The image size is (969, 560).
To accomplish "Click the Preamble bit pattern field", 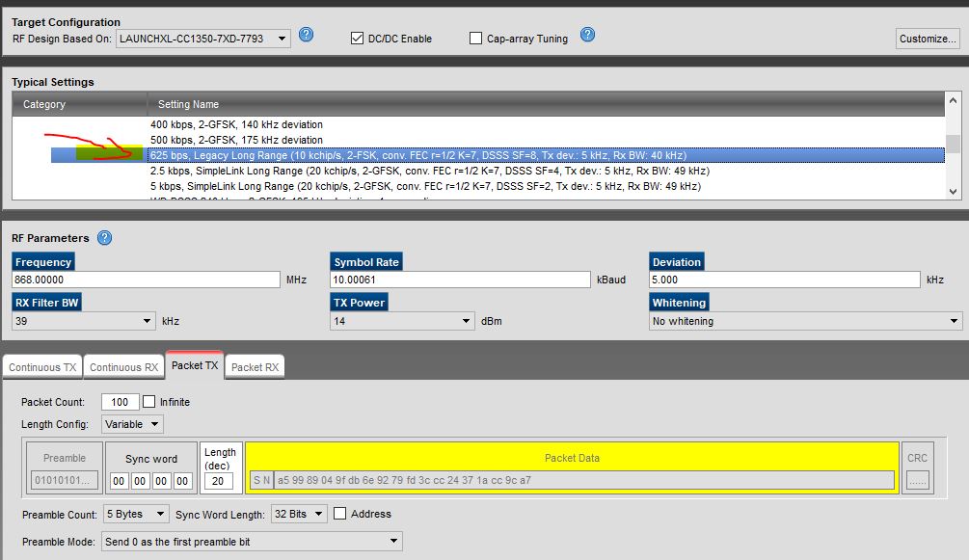I will tap(65, 480).
